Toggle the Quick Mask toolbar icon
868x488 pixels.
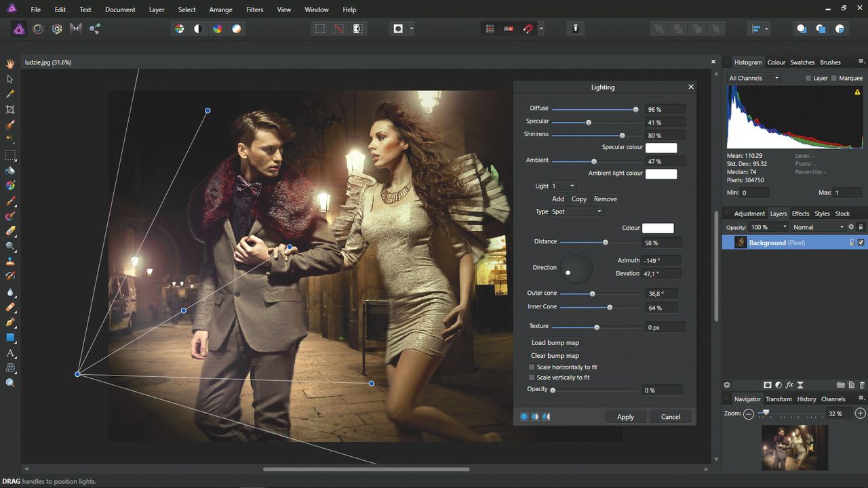pyautogui.click(x=398, y=29)
